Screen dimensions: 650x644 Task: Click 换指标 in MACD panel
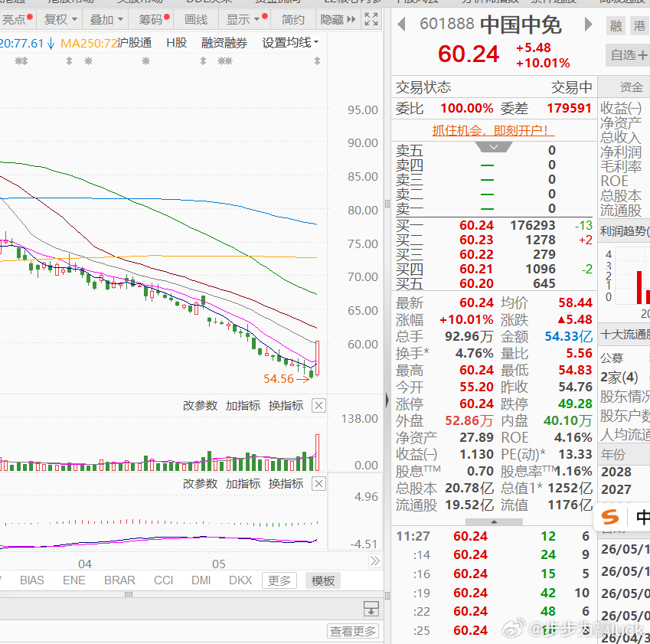click(x=286, y=483)
